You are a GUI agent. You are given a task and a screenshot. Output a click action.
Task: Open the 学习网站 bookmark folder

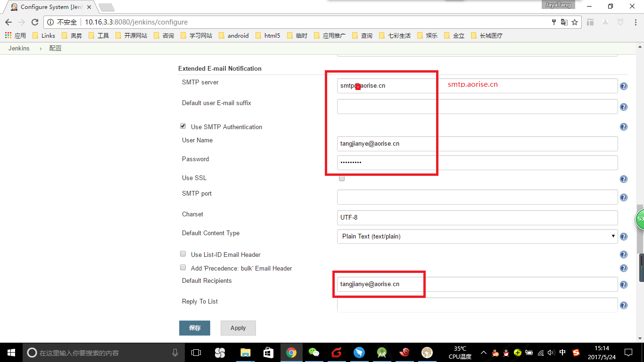click(196, 35)
